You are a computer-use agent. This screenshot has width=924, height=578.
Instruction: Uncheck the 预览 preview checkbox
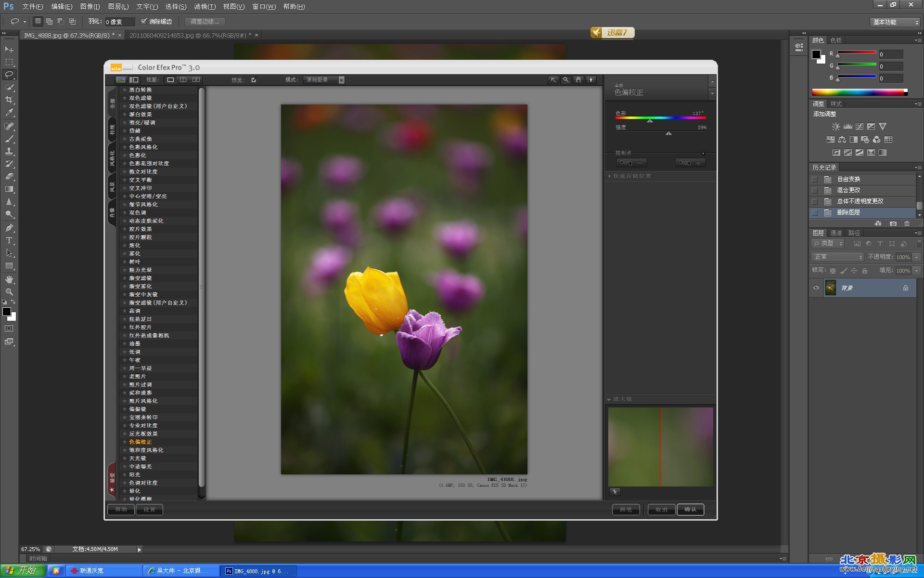(x=254, y=80)
